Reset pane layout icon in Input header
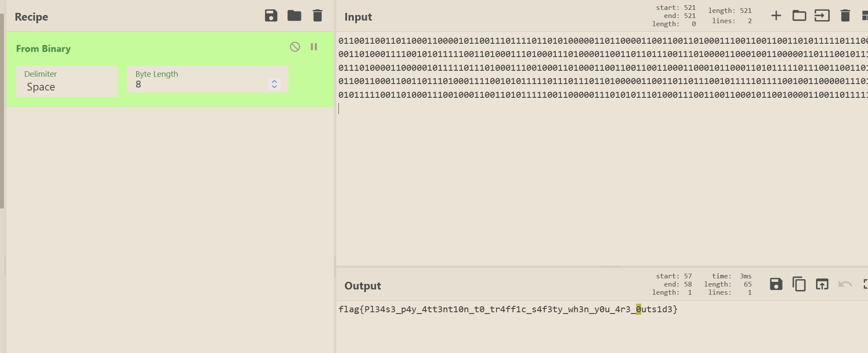The width and height of the screenshot is (868, 353). click(865, 16)
